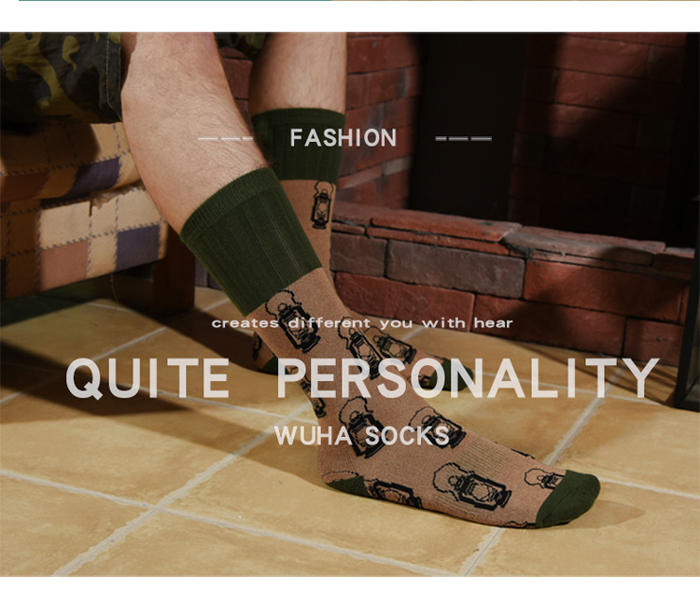Click the lantern print on the rear sock's leg
The height and width of the screenshot is (592, 700).
tap(323, 204)
